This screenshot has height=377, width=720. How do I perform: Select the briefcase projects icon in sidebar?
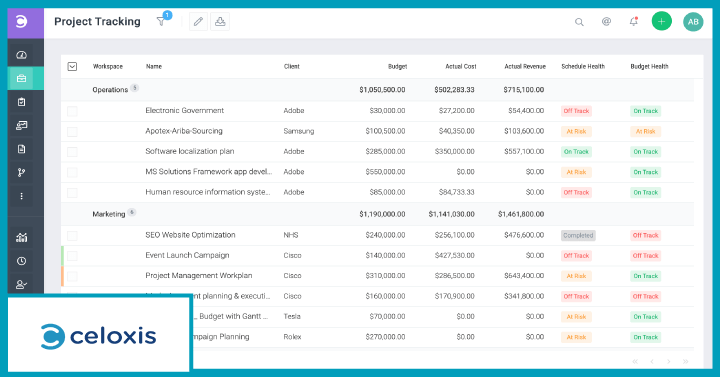pyautogui.click(x=22, y=79)
